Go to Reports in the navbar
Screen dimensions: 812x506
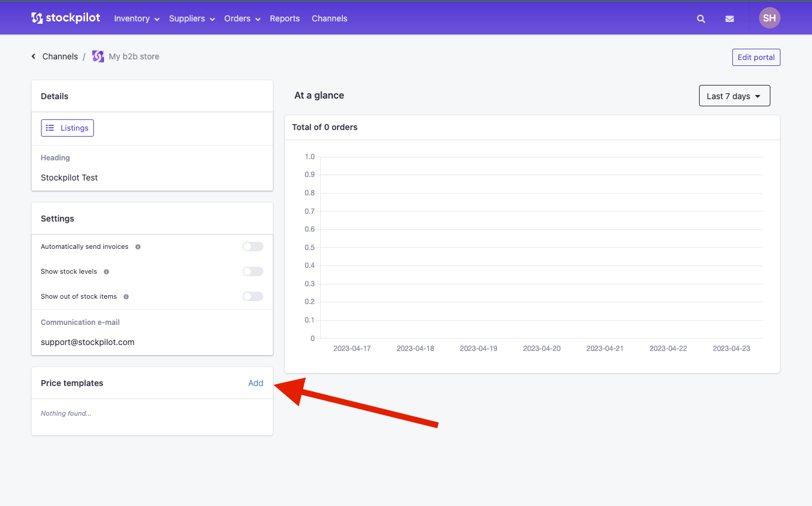(x=285, y=18)
